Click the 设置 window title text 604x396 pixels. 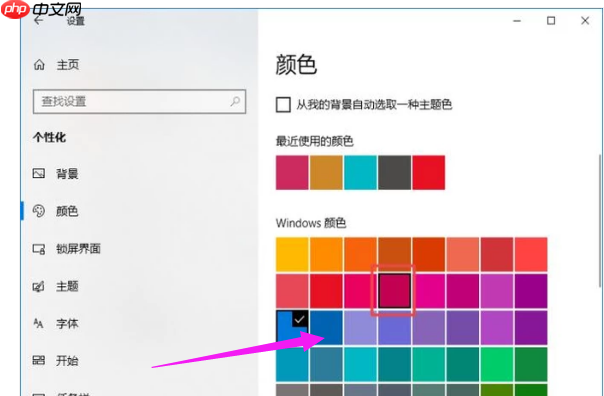tap(76, 21)
